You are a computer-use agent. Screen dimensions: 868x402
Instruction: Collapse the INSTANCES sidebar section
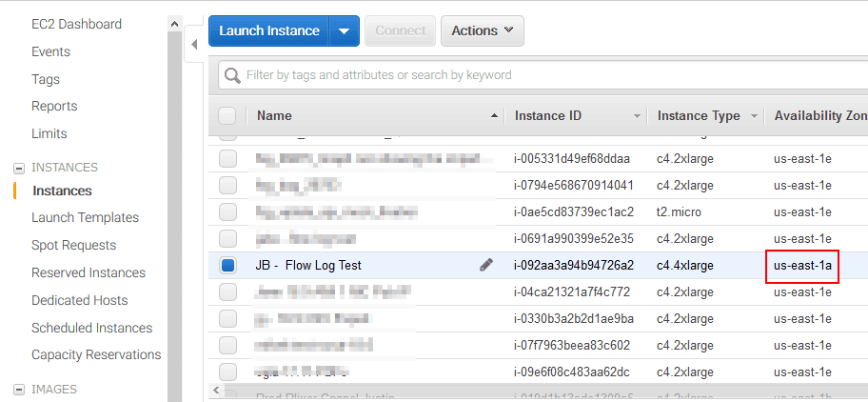point(19,168)
